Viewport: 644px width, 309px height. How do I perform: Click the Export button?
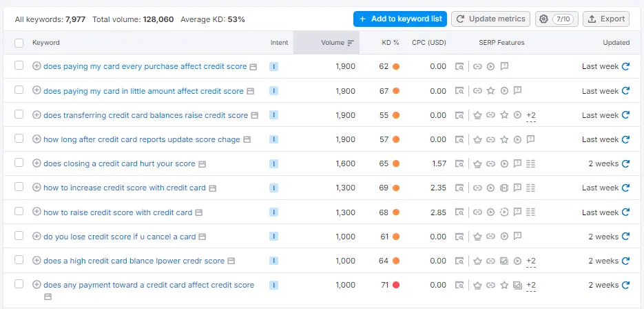tap(605, 19)
